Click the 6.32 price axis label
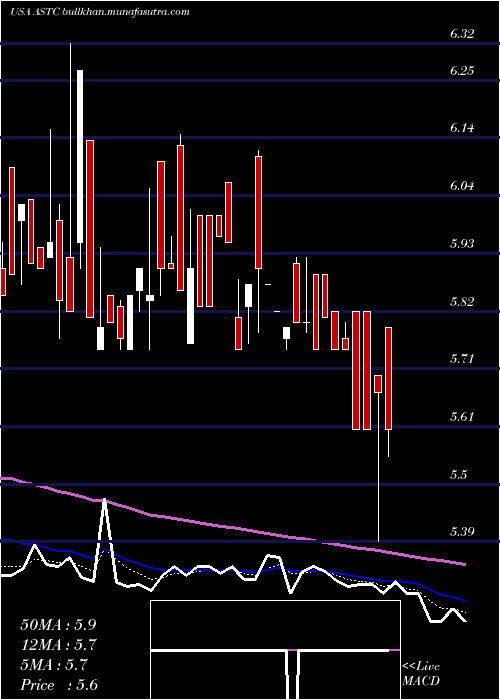 coord(462,34)
